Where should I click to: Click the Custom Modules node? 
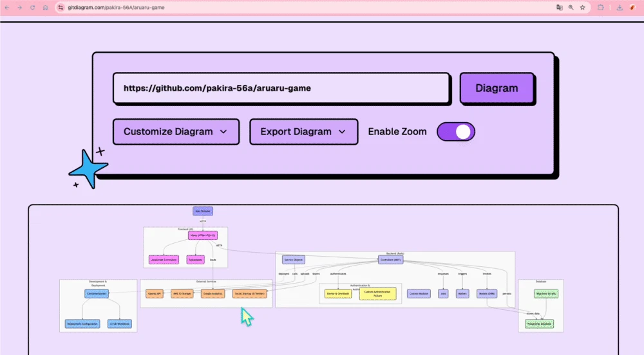click(x=419, y=293)
